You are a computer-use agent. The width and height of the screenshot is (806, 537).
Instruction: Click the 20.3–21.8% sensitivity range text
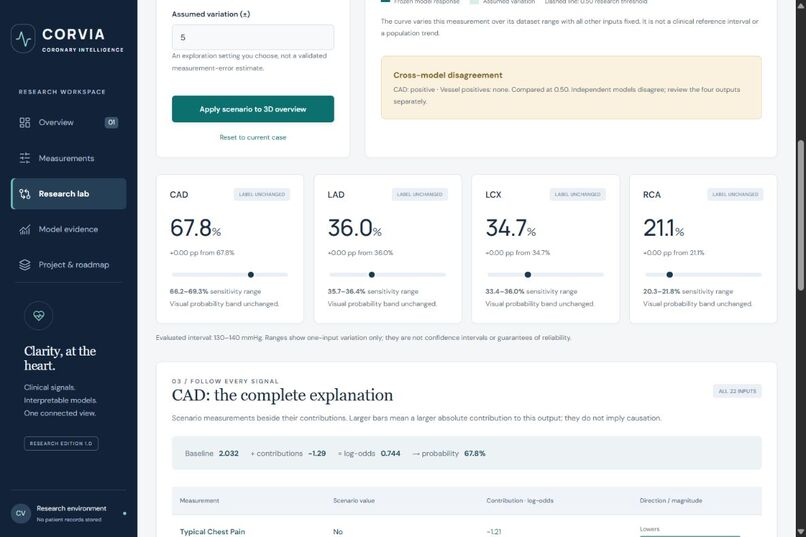click(x=688, y=291)
